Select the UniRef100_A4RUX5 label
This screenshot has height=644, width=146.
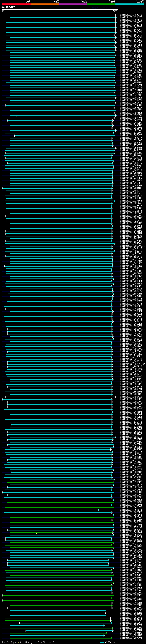[131, 151]
